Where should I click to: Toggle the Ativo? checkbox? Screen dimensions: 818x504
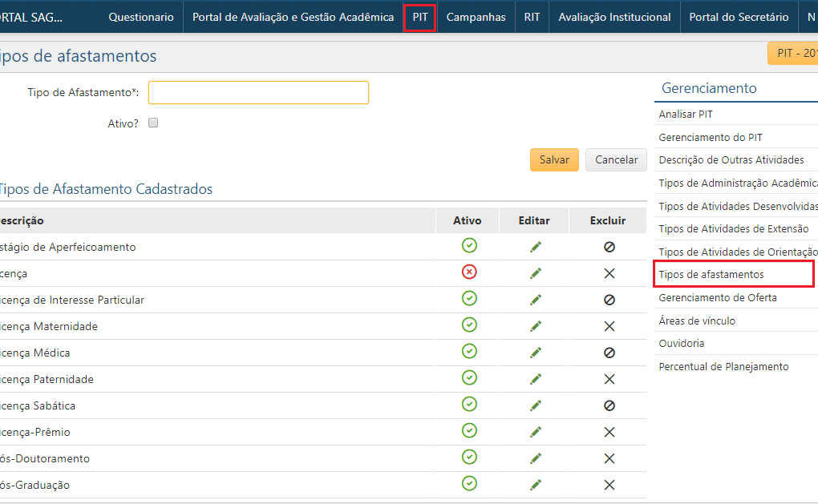153,123
